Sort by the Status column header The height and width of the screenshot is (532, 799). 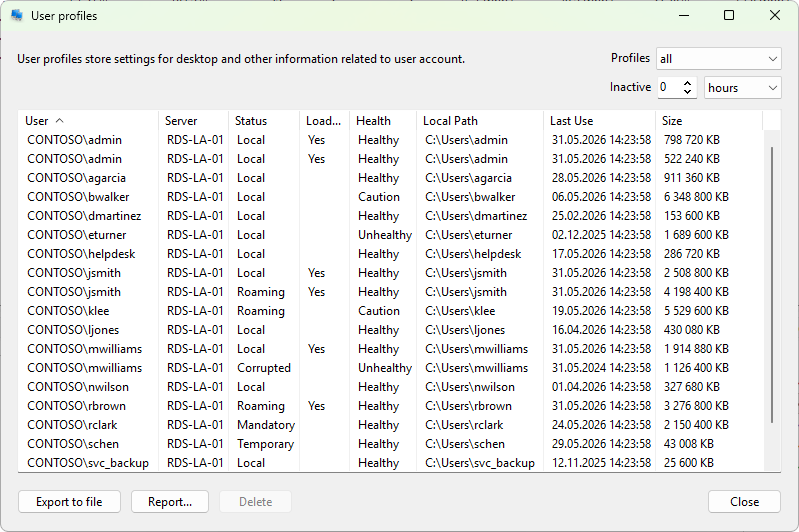(x=264, y=121)
